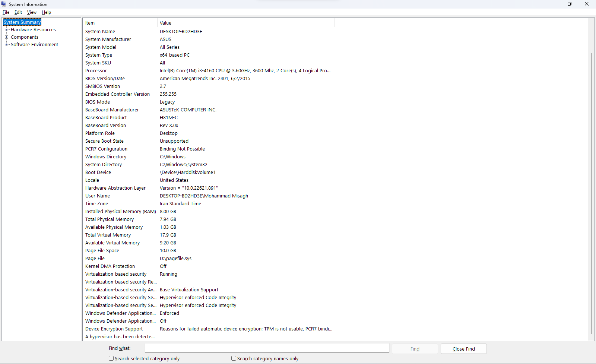Enable Search selected category only checkbox
Viewport: 596px width, 364px height.
pyautogui.click(x=111, y=358)
